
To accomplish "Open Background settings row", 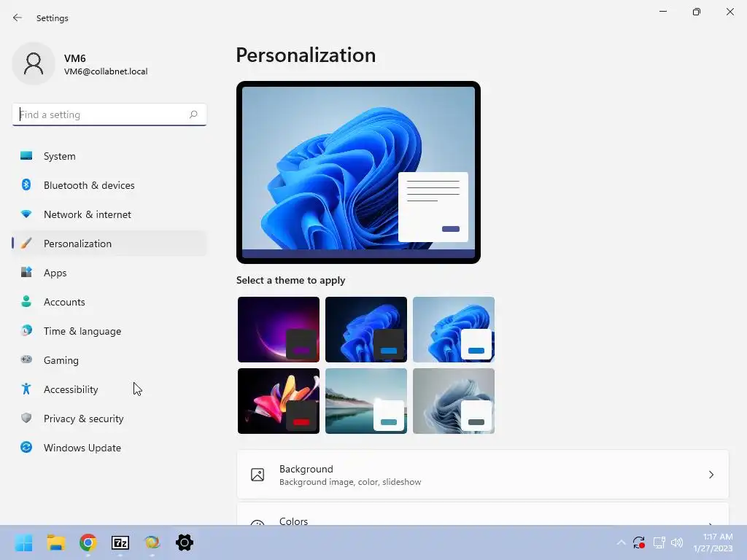I will click(483, 475).
